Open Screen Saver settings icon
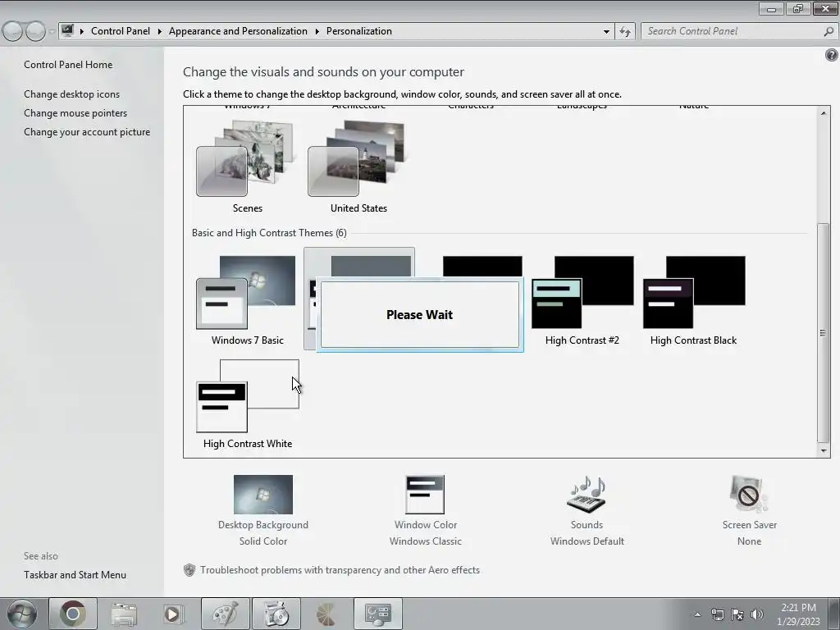This screenshot has width=840, height=630. click(x=749, y=495)
